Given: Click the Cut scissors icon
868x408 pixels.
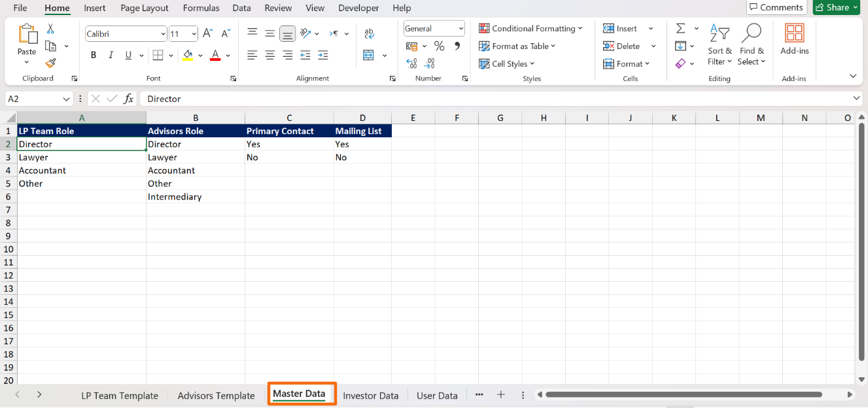Looking at the screenshot, I should (50, 29).
